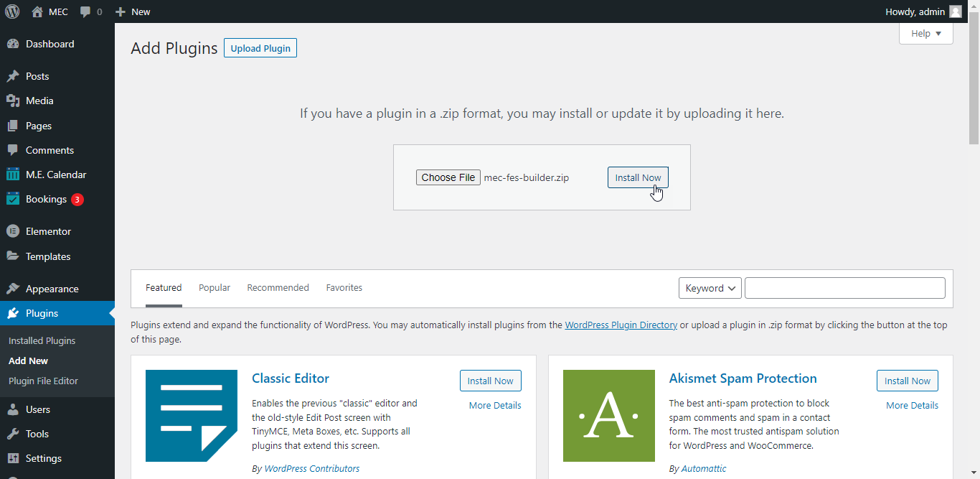
Task: Click the M.E. Calendar icon
Action: (13, 175)
